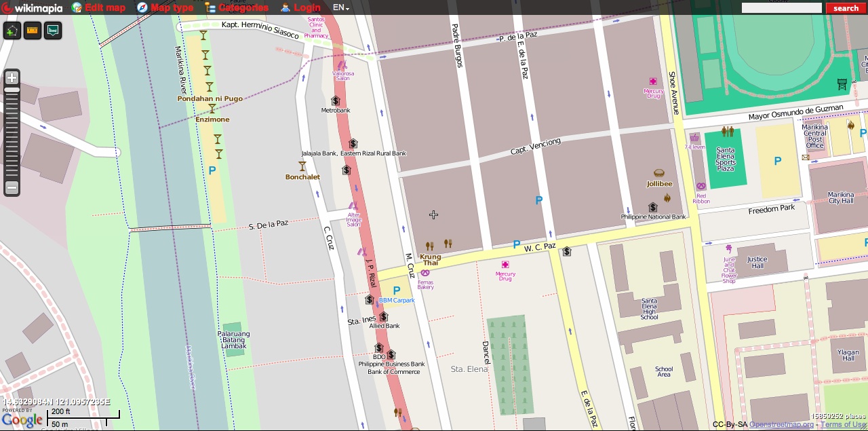Click the Palaruang Batang Lambak label
The height and width of the screenshot is (431, 868).
click(x=234, y=340)
